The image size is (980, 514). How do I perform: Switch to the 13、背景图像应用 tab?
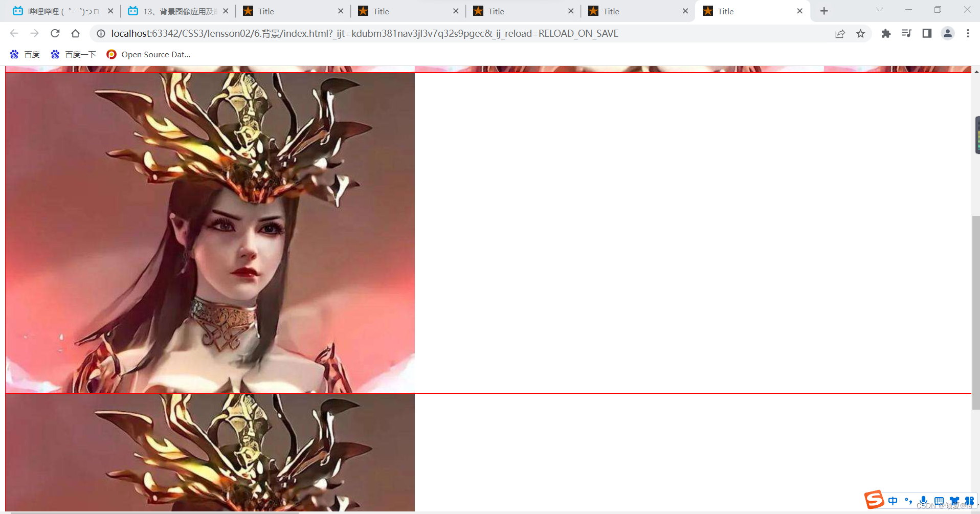coord(178,11)
